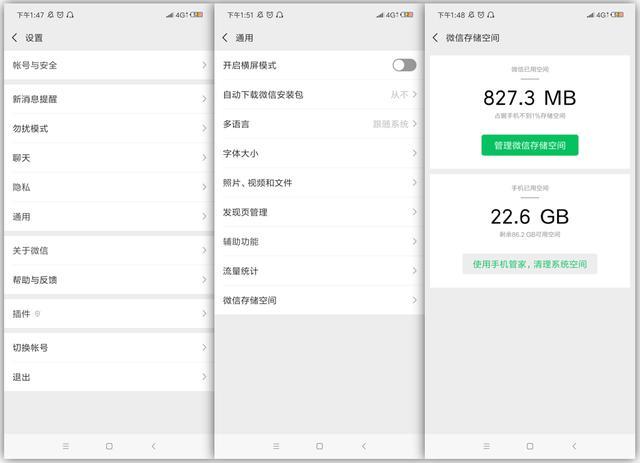The image size is (640, 463).
Task: Tap the 设置 page title
Action: pos(34,38)
